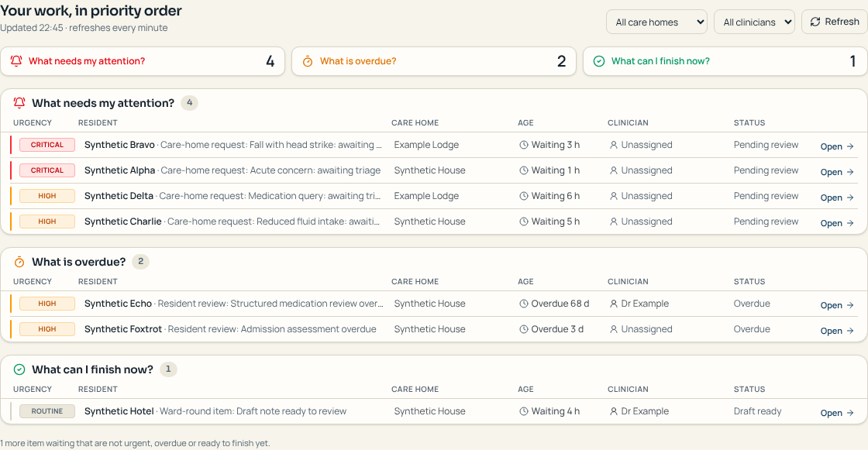Click the HIGH badge for Synthetic Echo
The width and height of the screenshot is (868, 450).
click(47, 304)
